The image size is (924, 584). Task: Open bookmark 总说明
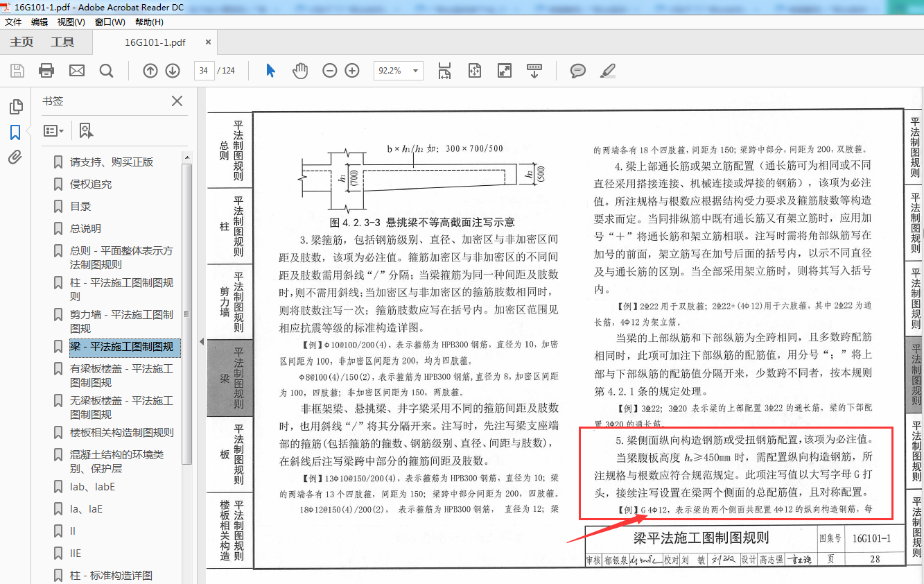(85, 229)
